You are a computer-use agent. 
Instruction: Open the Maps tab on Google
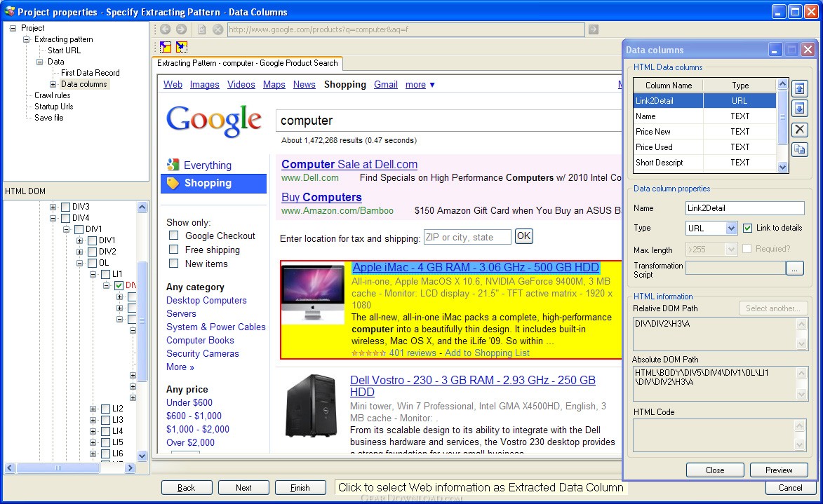(x=274, y=84)
